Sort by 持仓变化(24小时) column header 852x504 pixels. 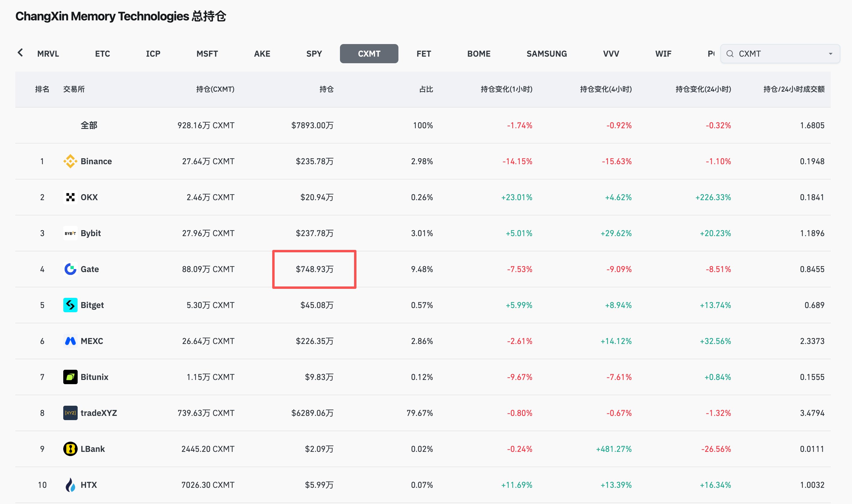(x=703, y=89)
